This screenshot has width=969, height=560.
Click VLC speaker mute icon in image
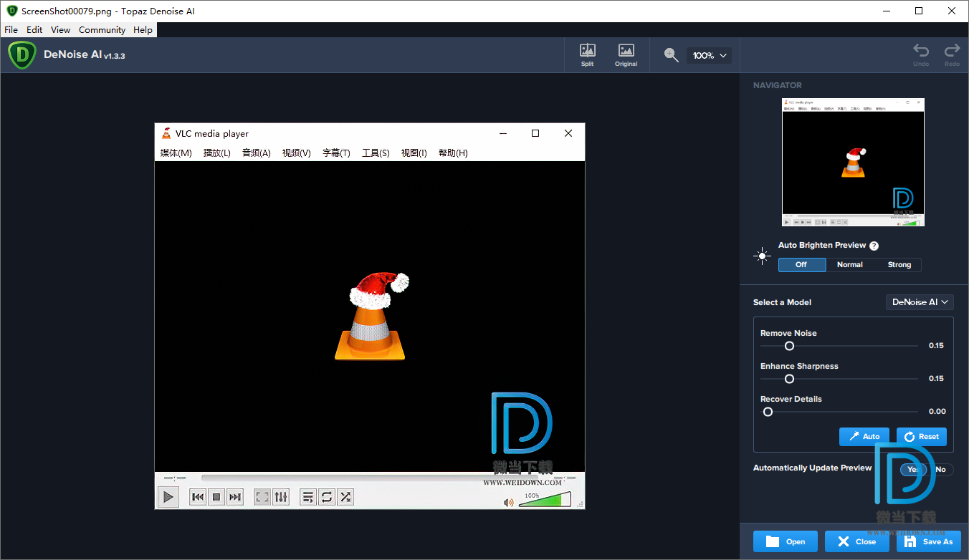click(x=508, y=502)
